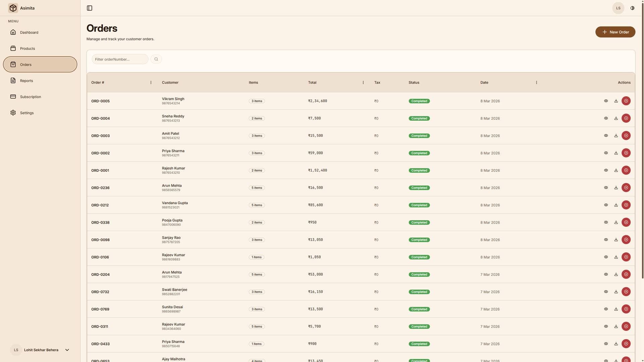Image resolution: width=644 pixels, height=362 pixels.
Task: Click the order number filter input field
Action: pos(120,59)
